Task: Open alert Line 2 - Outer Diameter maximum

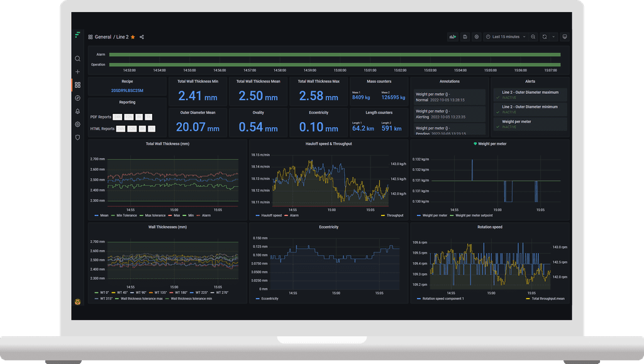Action: click(530, 94)
